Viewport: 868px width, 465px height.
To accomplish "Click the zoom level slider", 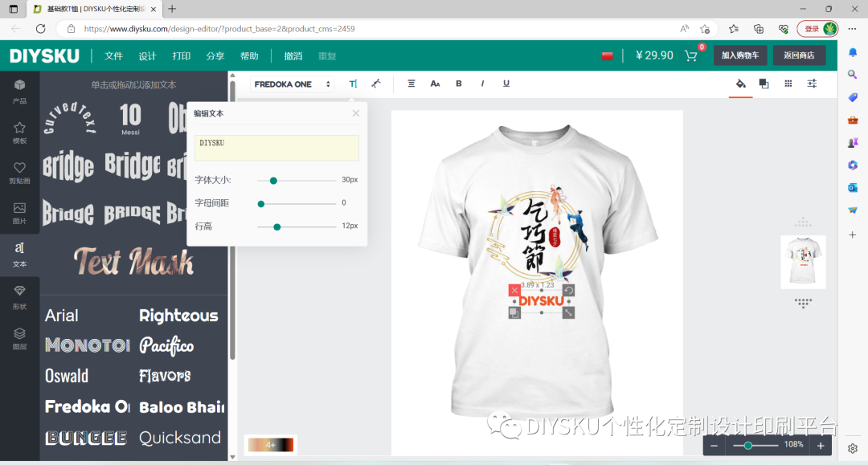I will point(755,445).
